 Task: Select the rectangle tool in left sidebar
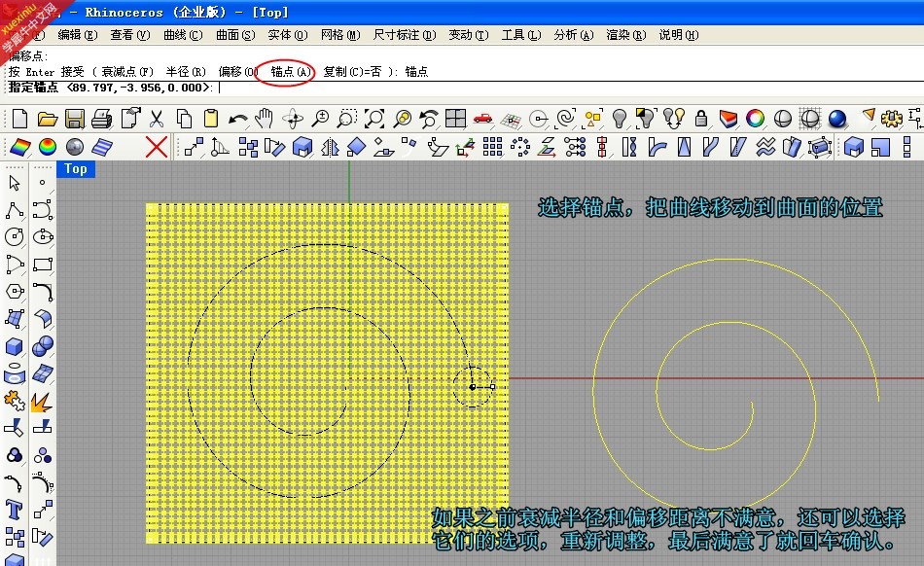click(x=43, y=264)
